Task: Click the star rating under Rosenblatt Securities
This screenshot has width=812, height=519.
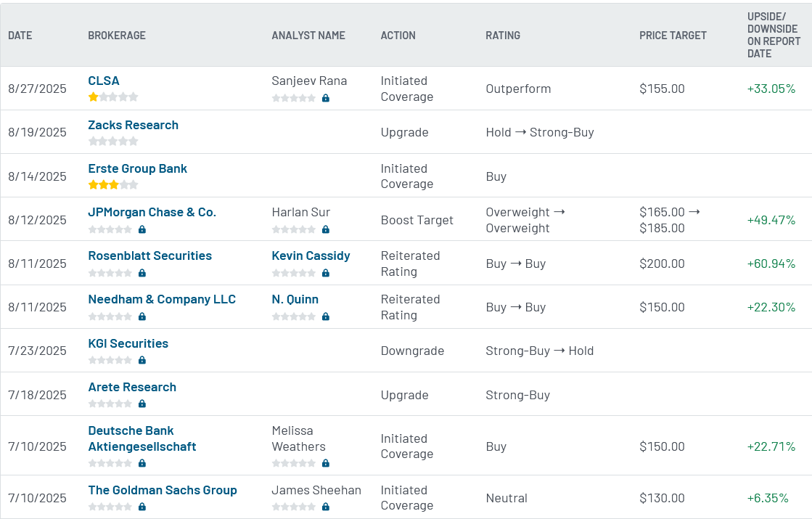Action: tap(110, 273)
